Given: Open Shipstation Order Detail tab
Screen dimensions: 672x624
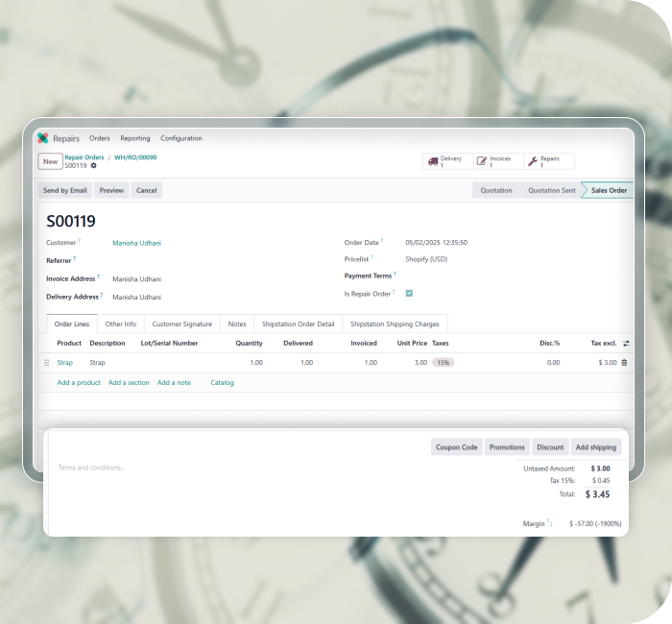Looking at the screenshot, I should pos(299,324).
